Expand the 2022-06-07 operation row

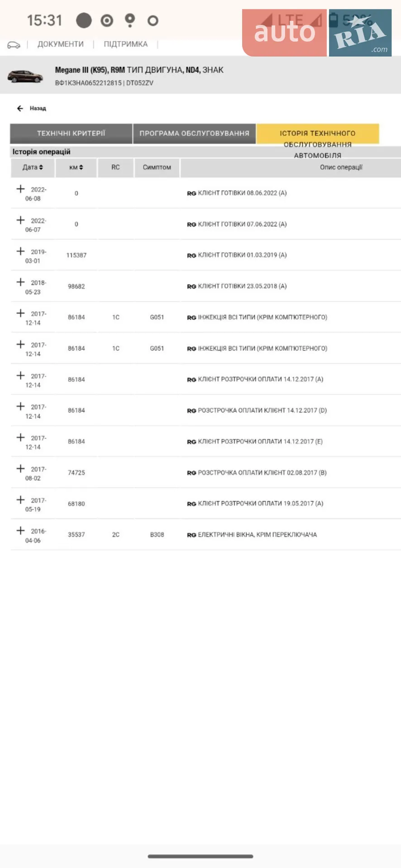(20, 220)
